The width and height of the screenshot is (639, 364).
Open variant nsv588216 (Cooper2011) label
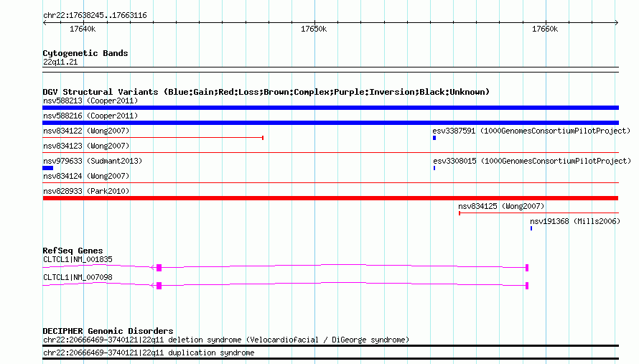pyautogui.click(x=90, y=116)
